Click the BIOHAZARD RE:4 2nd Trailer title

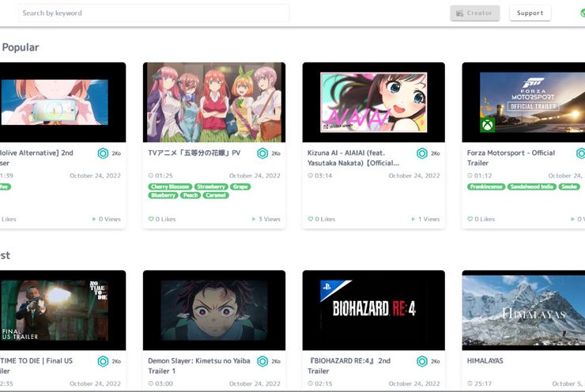[x=349, y=366]
